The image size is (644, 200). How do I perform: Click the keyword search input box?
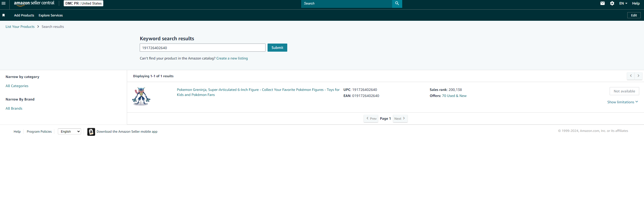202,48
